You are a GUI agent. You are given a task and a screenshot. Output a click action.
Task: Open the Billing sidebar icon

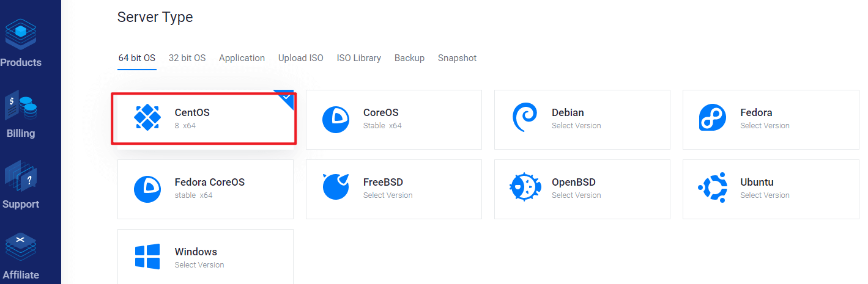tap(21, 106)
